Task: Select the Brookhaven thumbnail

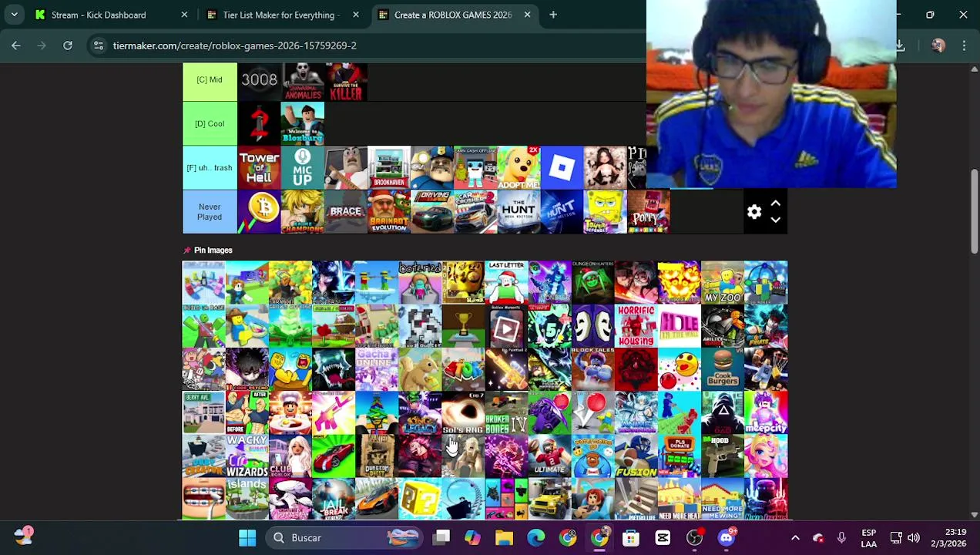Action: click(x=389, y=167)
